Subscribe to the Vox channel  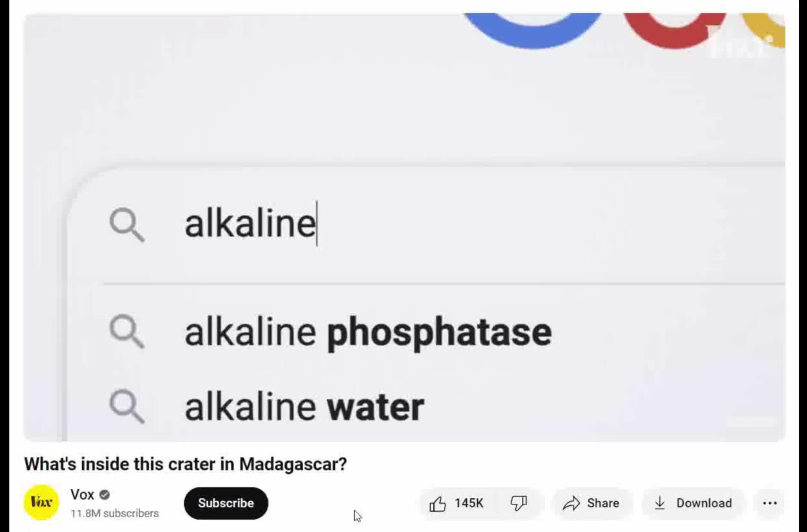pos(226,503)
